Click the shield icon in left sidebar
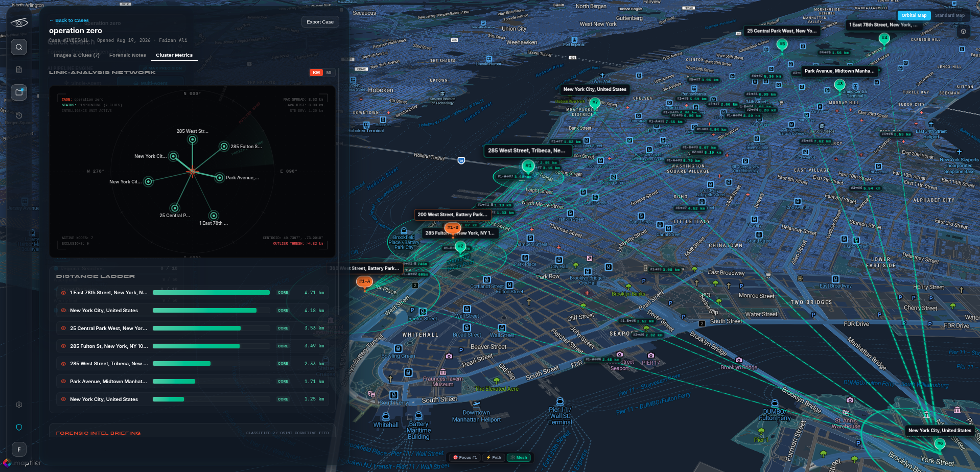 (19, 427)
